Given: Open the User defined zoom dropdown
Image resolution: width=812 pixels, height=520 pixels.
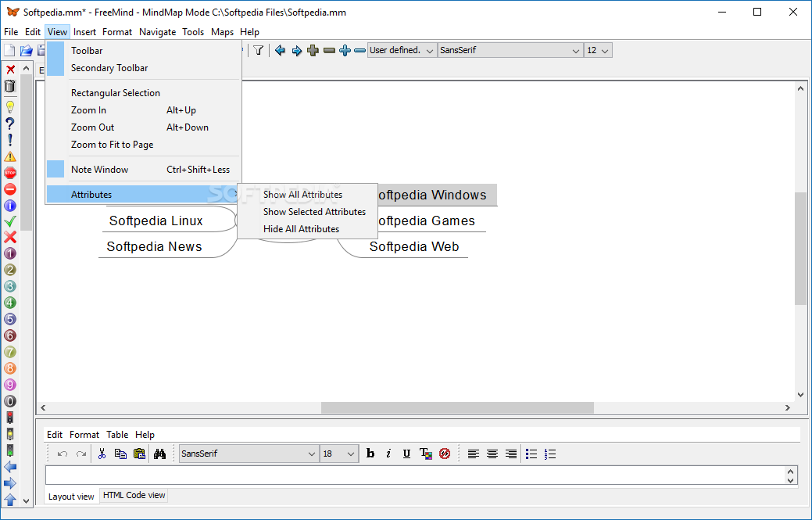Looking at the screenshot, I should 402,50.
